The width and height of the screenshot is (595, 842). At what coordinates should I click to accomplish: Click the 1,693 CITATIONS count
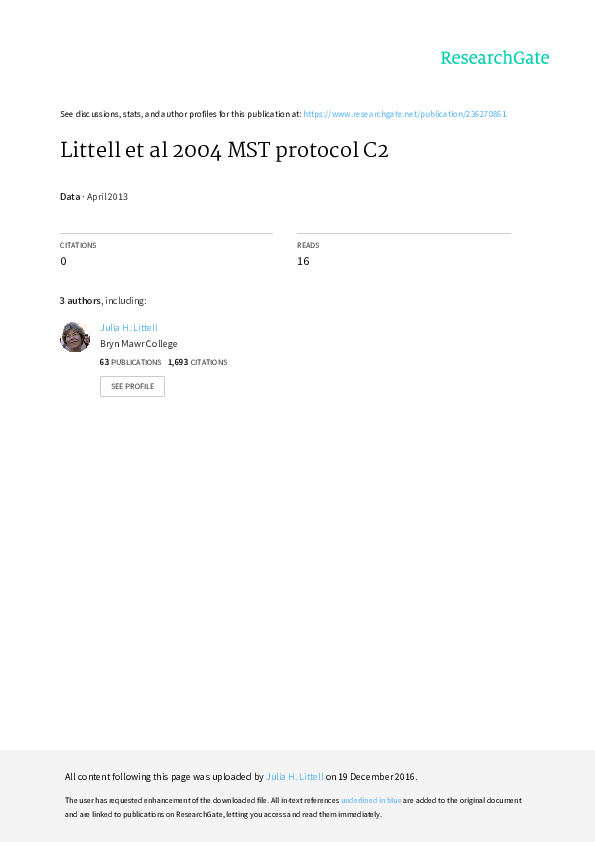click(x=198, y=362)
